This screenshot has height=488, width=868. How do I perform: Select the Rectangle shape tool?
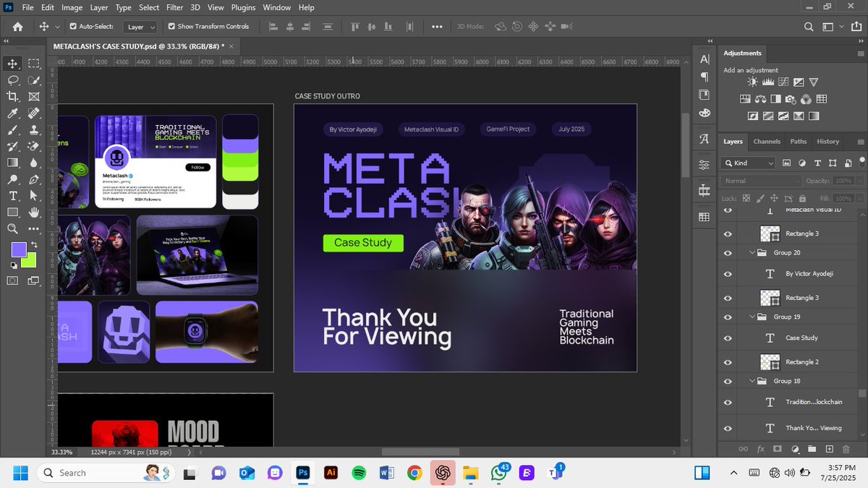(x=13, y=213)
